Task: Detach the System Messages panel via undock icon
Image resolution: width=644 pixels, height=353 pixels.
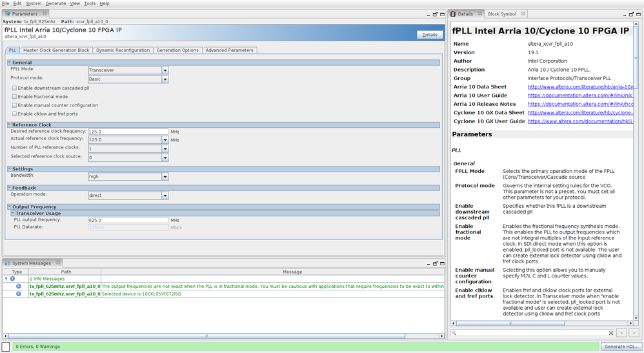Action: coord(435,263)
